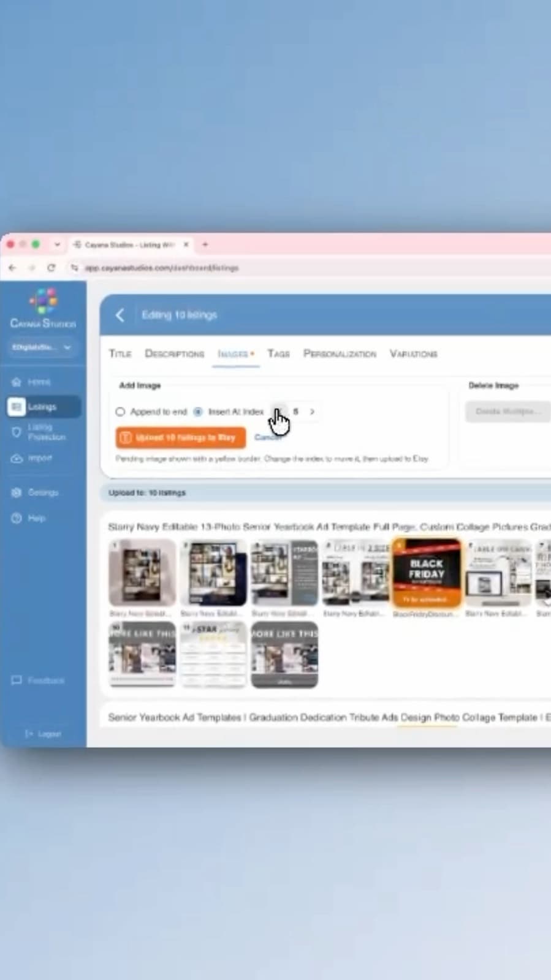The width and height of the screenshot is (551, 980).
Task: Click the Upload to: 10 listings bar
Action: pyautogui.click(x=325, y=492)
